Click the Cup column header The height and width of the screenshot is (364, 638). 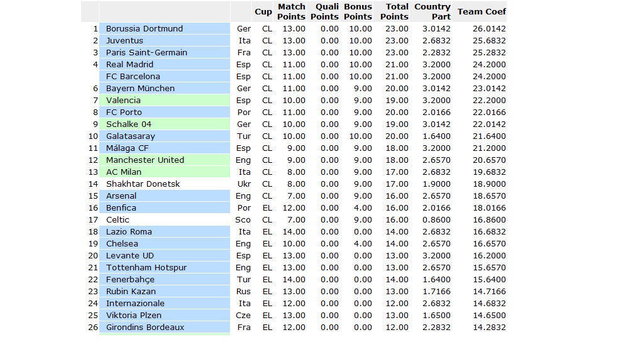pyautogui.click(x=263, y=12)
